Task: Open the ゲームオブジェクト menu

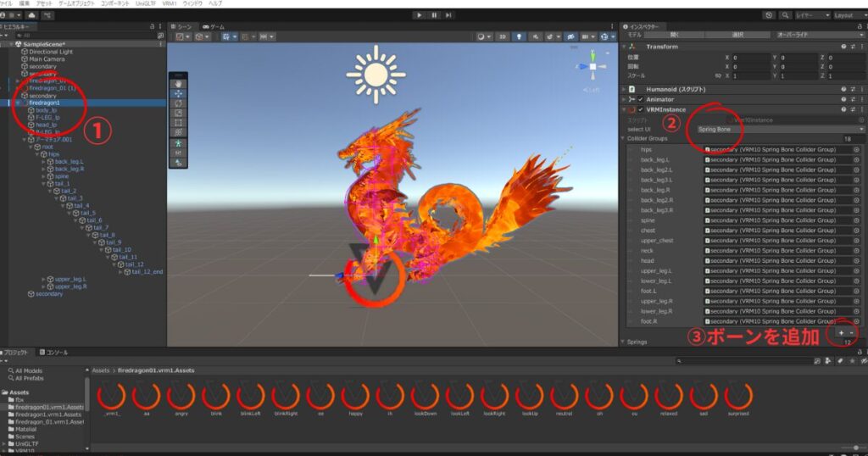Action: pyautogui.click(x=76, y=3)
